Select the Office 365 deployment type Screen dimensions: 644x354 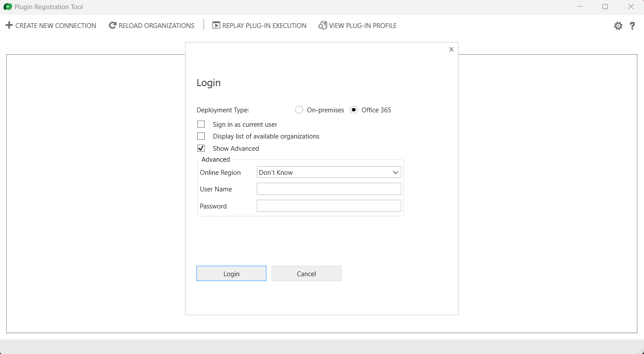point(354,110)
